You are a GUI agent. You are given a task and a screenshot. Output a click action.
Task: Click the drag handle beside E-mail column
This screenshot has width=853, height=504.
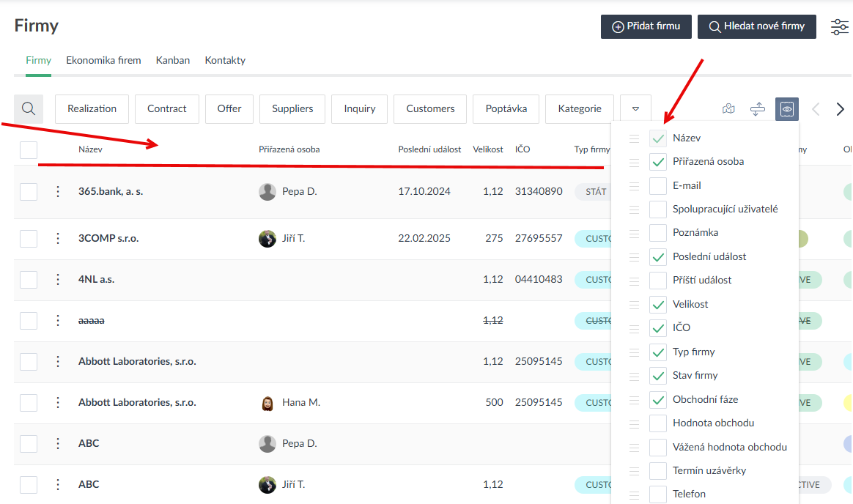pos(634,186)
